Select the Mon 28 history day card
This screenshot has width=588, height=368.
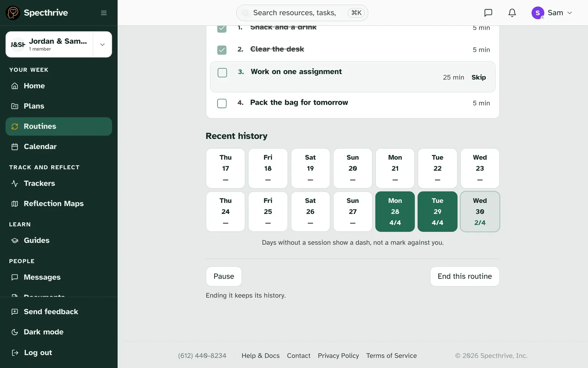pyautogui.click(x=395, y=212)
